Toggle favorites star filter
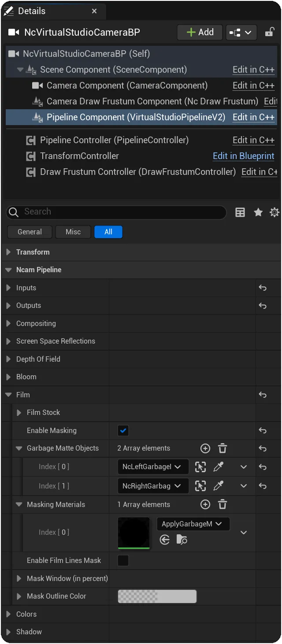Image resolution: width=282 pixels, height=644 pixels. tap(258, 213)
